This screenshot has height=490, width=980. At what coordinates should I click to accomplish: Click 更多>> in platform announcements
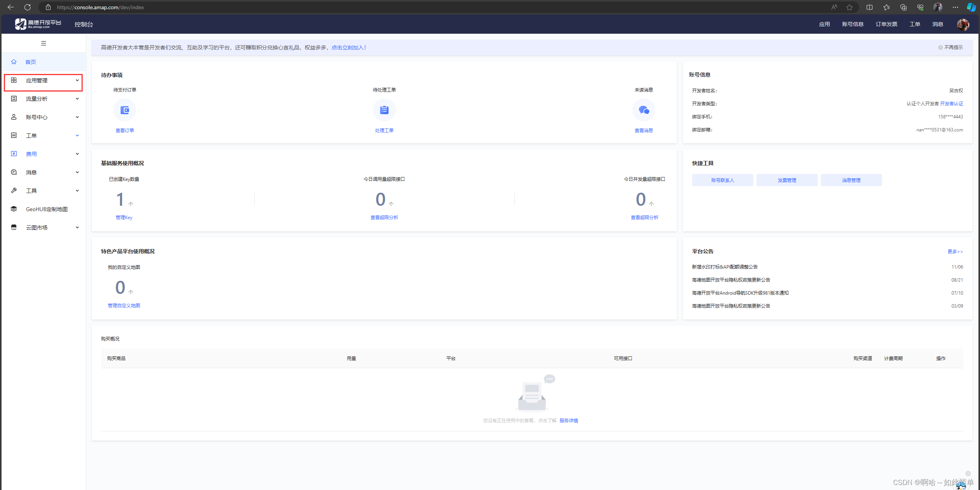pyautogui.click(x=955, y=252)
